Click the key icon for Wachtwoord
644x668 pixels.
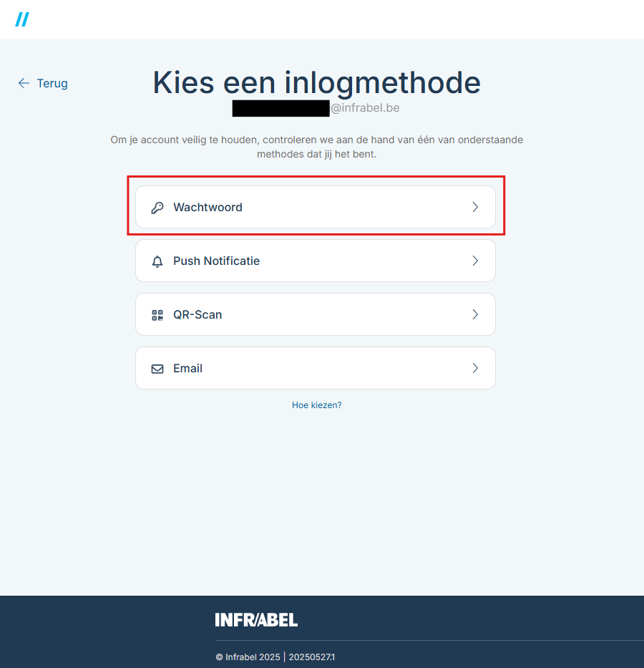point(157,208)
